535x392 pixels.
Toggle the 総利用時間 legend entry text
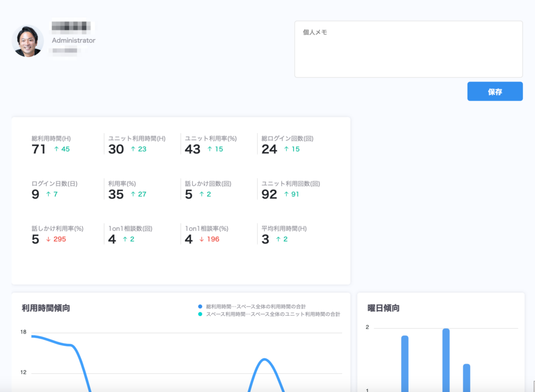[255, 306]
